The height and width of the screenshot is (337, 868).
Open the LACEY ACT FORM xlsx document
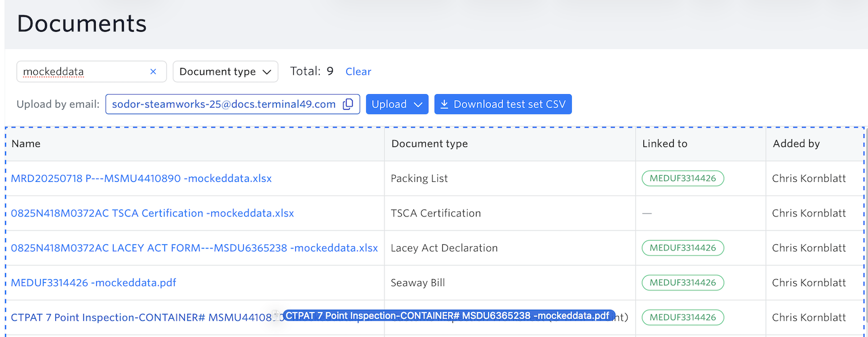(194, 248)
